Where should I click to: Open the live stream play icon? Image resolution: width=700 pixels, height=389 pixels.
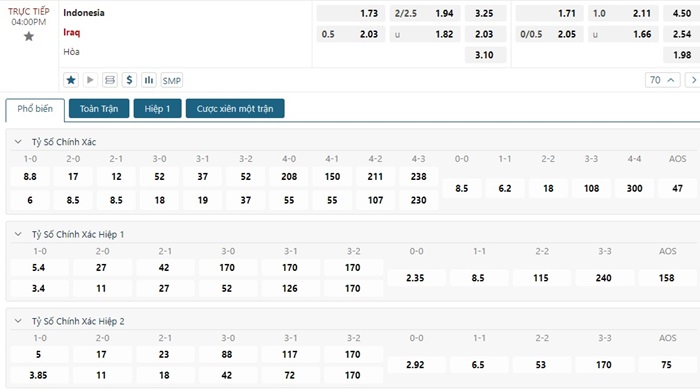click(x=90, y=80)
